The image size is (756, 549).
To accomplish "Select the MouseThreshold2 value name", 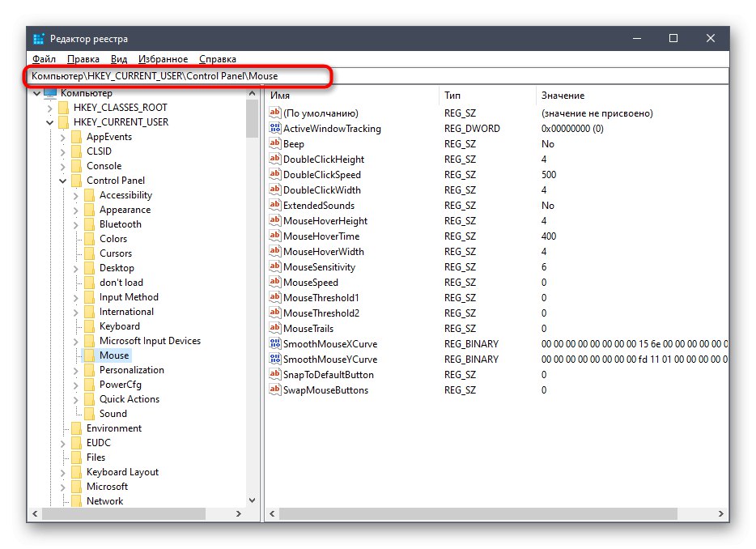I will pos(321,313).
